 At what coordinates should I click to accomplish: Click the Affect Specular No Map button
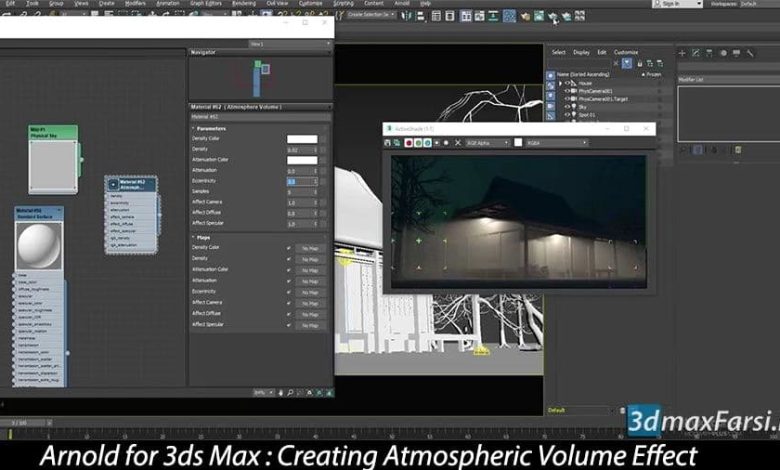(x=310, y=325)
